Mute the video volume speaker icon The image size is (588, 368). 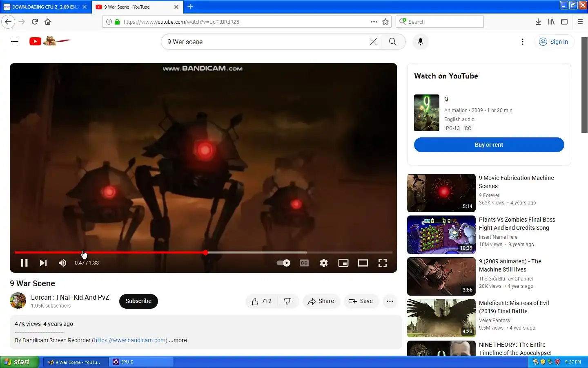[x=62, y=263]
